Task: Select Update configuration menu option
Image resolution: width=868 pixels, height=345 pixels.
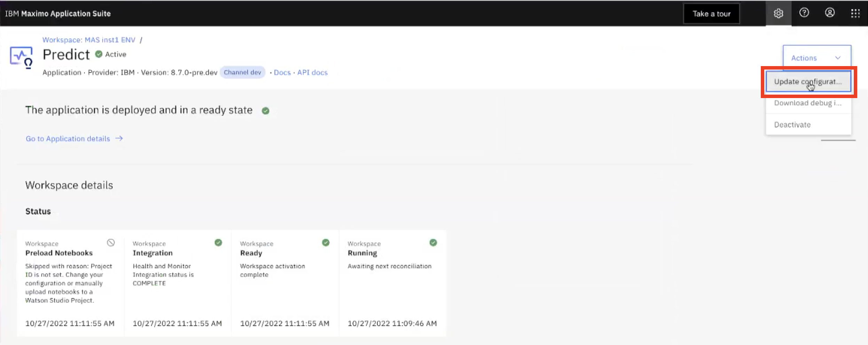Action: point(808,81)
